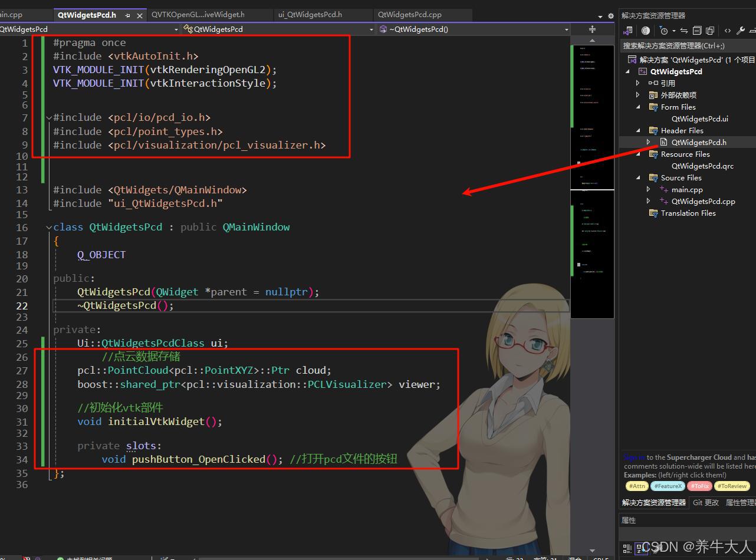This screenshot has width=756, height=560.
Task: Click the Sign in link for Supercharger
Action: point(634,457)
